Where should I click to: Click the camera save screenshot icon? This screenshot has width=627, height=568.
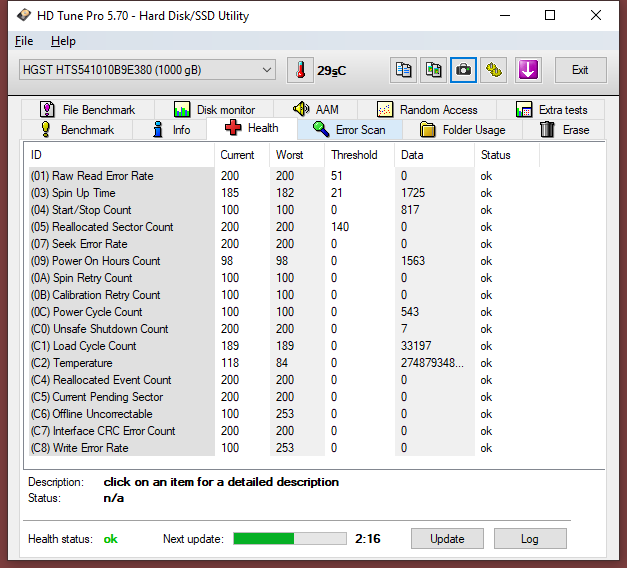click(463, 70)
